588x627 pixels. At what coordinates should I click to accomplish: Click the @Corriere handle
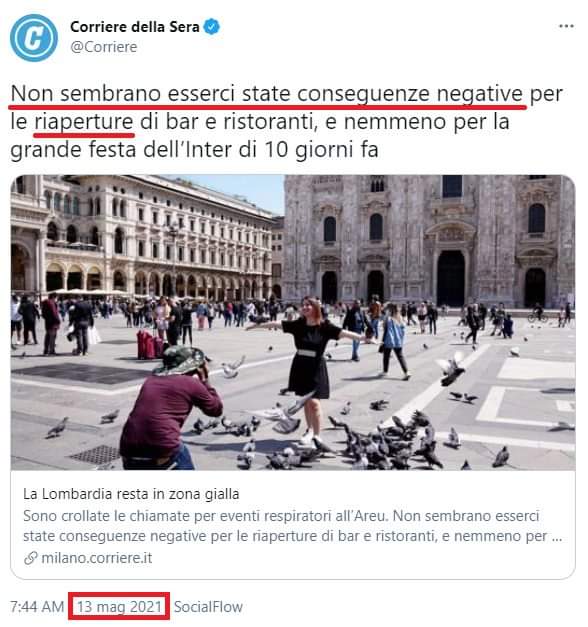104,47
